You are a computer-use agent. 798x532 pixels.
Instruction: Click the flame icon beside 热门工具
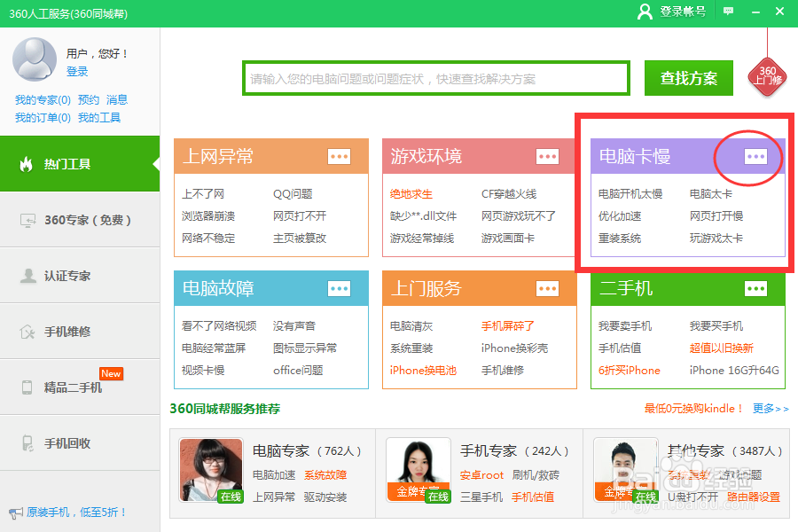[x=27, y=164]
